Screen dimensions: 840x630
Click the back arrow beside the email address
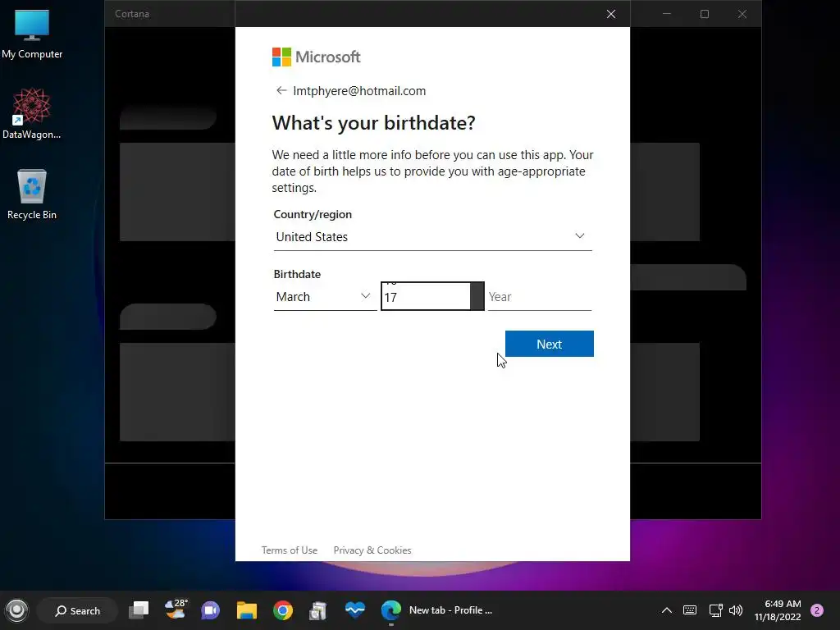coord(281,90)
